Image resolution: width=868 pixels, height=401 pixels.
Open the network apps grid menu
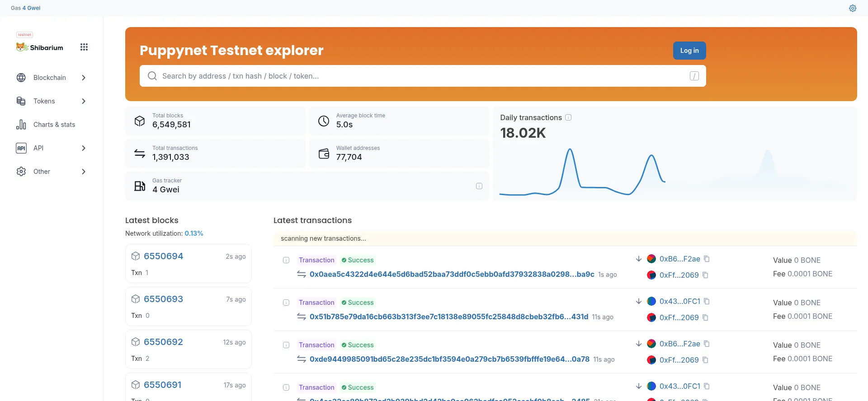(x=84, y=47)
